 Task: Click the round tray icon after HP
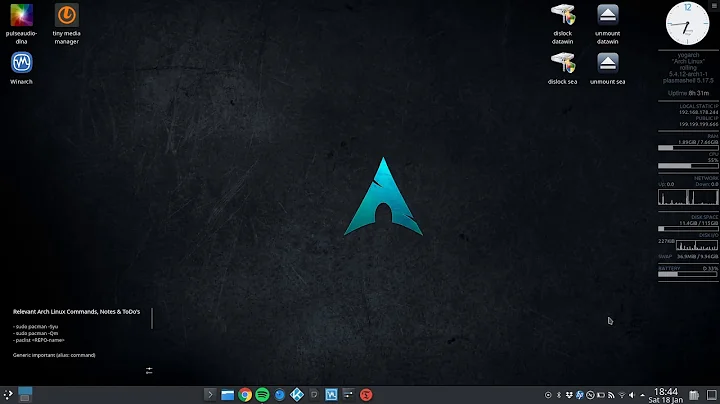tap(590, 395)
